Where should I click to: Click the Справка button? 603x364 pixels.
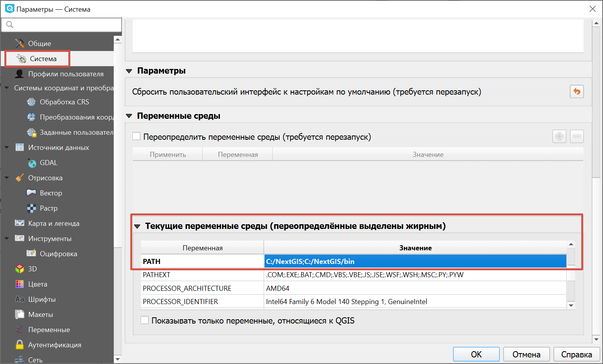577,354
